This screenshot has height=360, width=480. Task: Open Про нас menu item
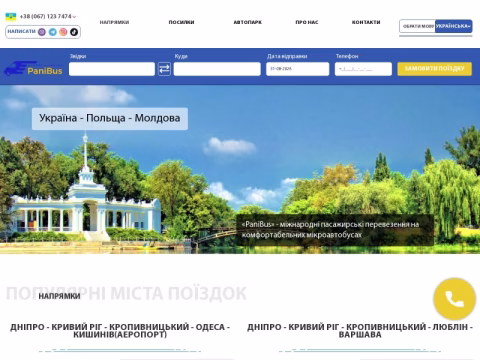tap(307, 22)
